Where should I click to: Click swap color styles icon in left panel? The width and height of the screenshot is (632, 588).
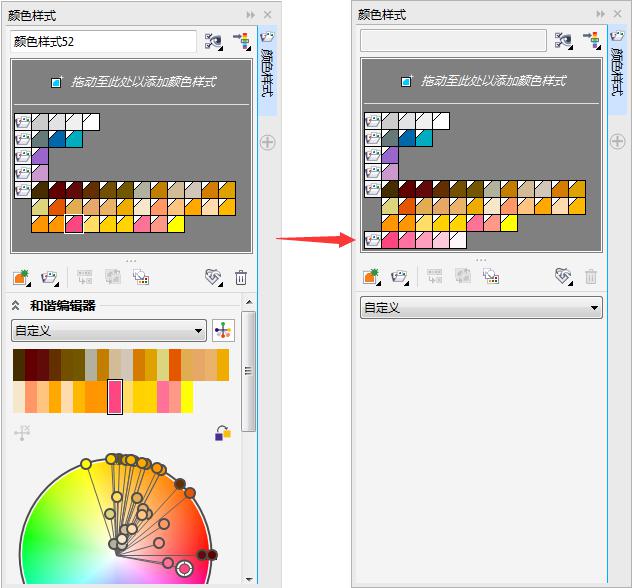pos(113,277)
